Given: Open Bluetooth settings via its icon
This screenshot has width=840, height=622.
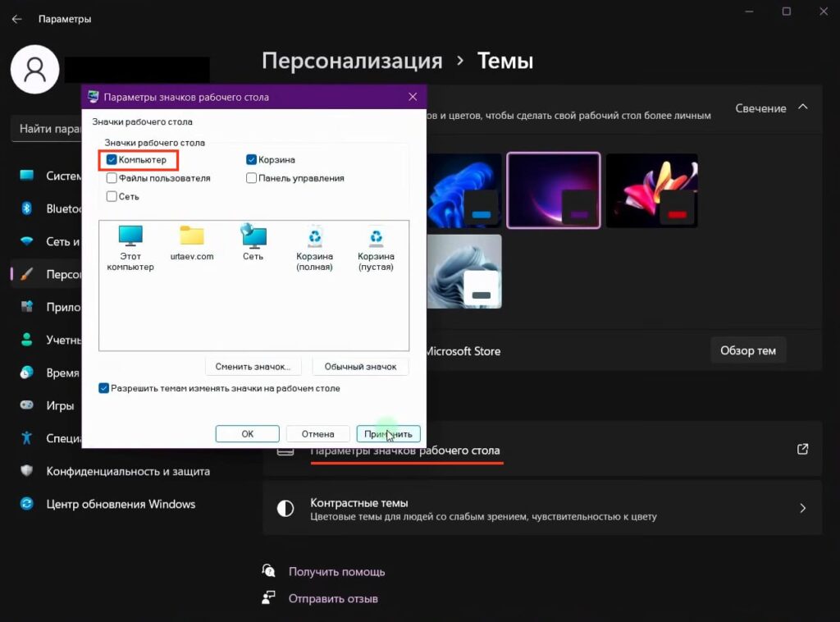Looking at the screenshot, I should 27,208.
